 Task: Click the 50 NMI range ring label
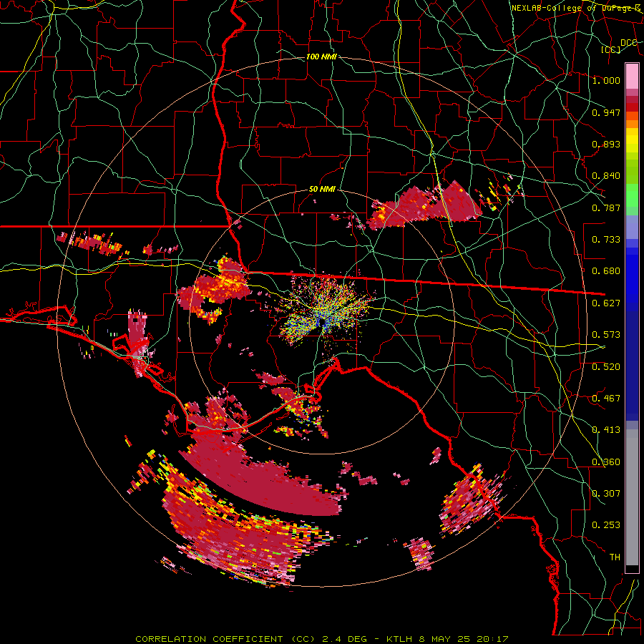pyautogui.click(x=322, y=190)
